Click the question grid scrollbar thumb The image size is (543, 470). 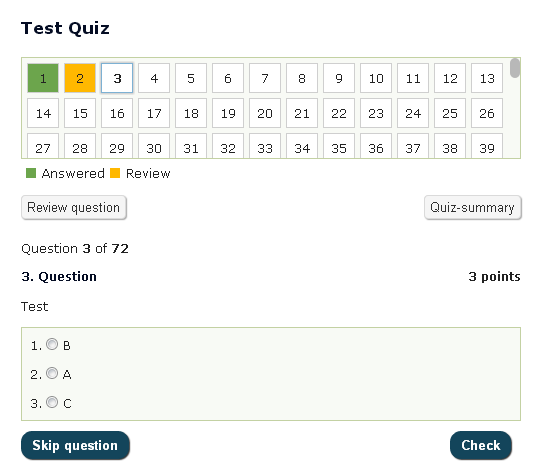coord(515,68)
